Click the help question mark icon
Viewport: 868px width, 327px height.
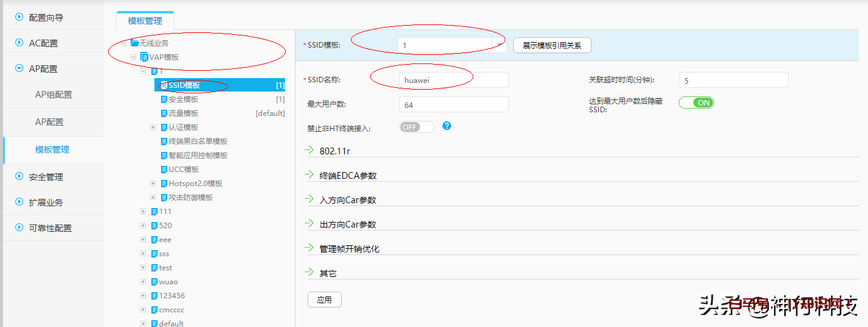click(447, 126)
